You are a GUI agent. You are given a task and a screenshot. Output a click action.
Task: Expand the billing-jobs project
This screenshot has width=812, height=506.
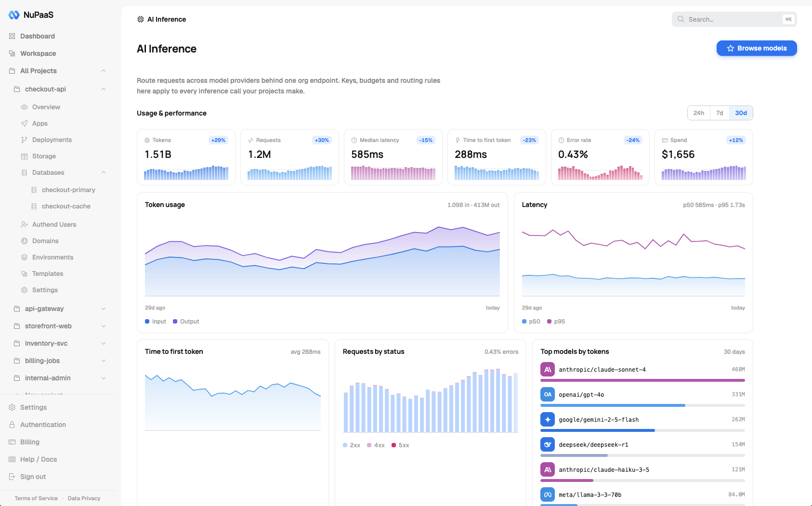[104, 361]
